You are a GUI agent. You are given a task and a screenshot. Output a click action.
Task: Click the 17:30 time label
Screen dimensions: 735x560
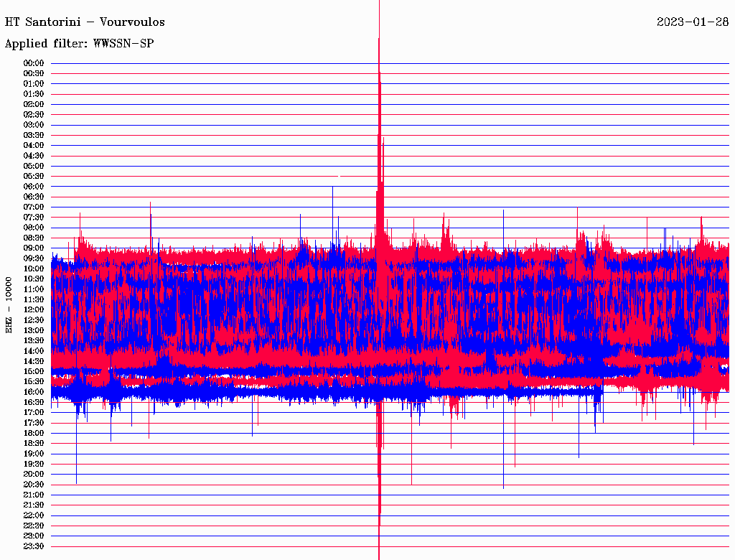point(34,423)
